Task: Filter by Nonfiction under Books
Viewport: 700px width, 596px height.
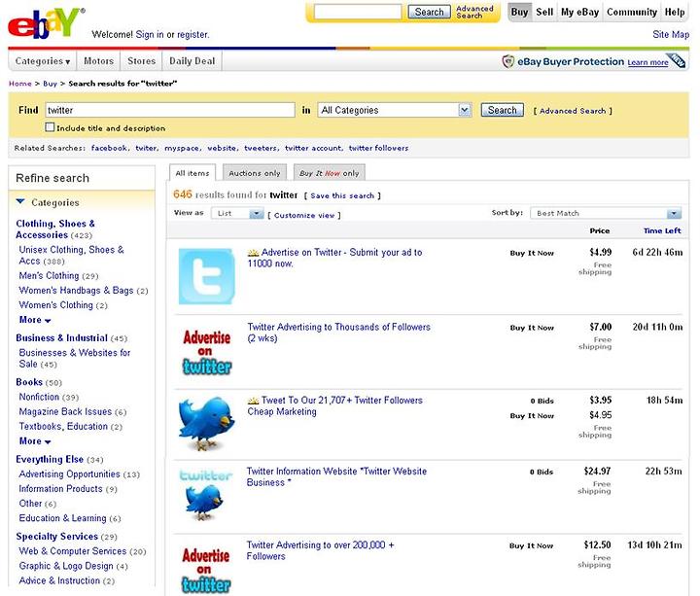Action: tap(39, 397)
